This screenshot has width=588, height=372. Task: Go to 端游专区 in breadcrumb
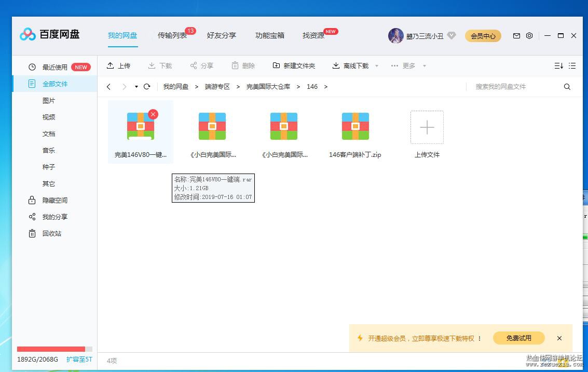[x=217, y=87]
